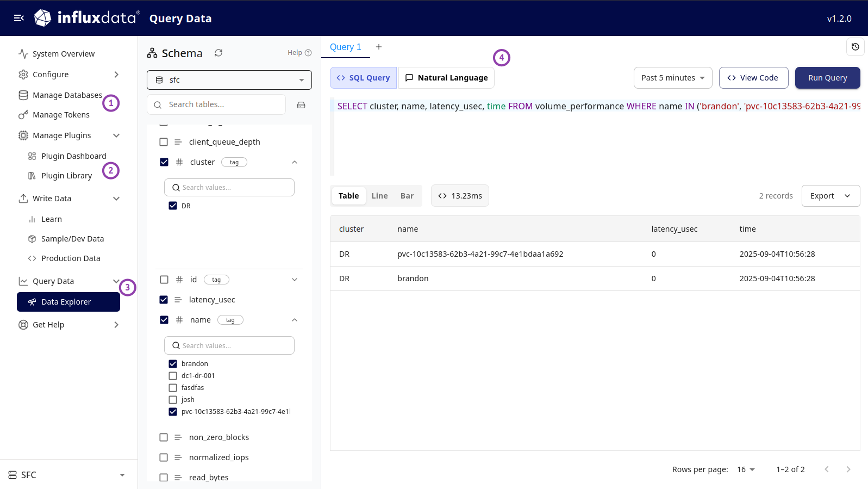Image resolution: width=868 pixels, height=489 pixels.
Task: Uncheck the name column
Action: point(164,320)
